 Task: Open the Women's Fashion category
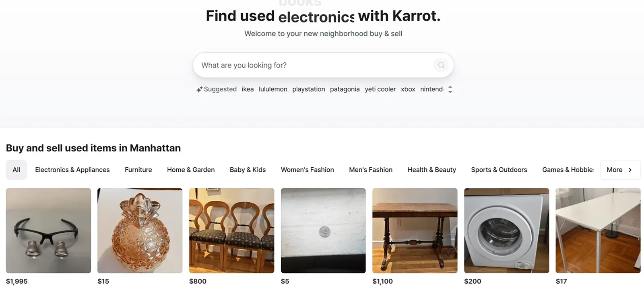coord(307,170)
